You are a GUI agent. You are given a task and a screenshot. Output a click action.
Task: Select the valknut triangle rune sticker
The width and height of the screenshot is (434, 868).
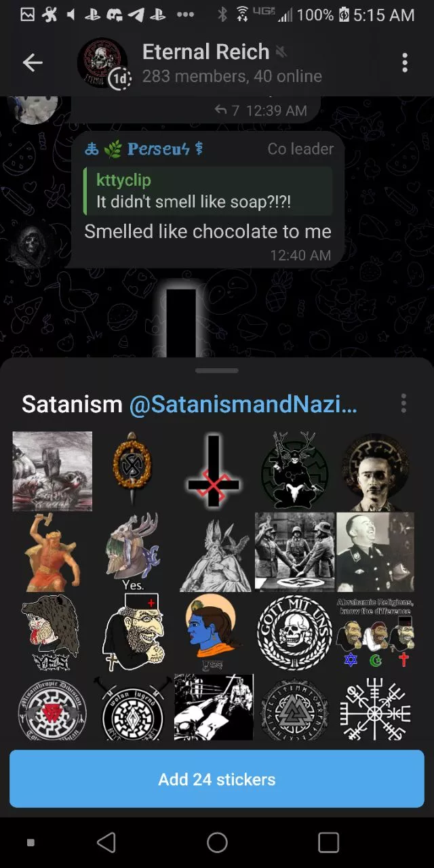tap(294, 710)
